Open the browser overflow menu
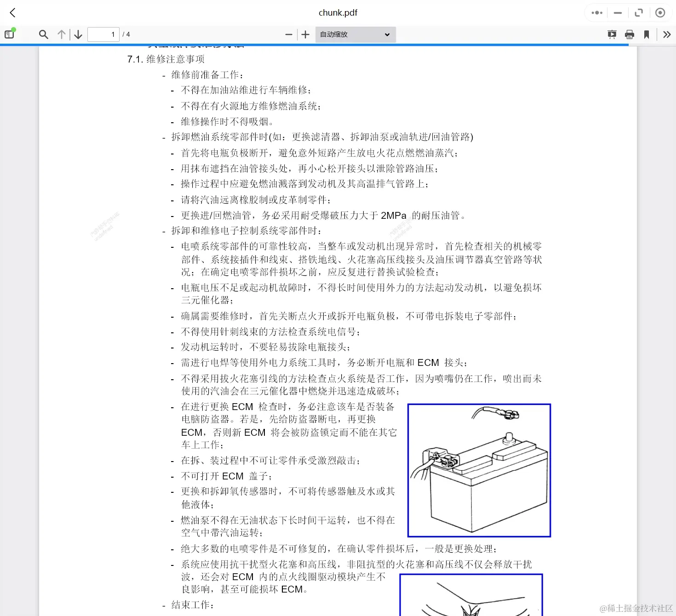The width and height of the screenshot is (676, 616). [x=596, y=12]
